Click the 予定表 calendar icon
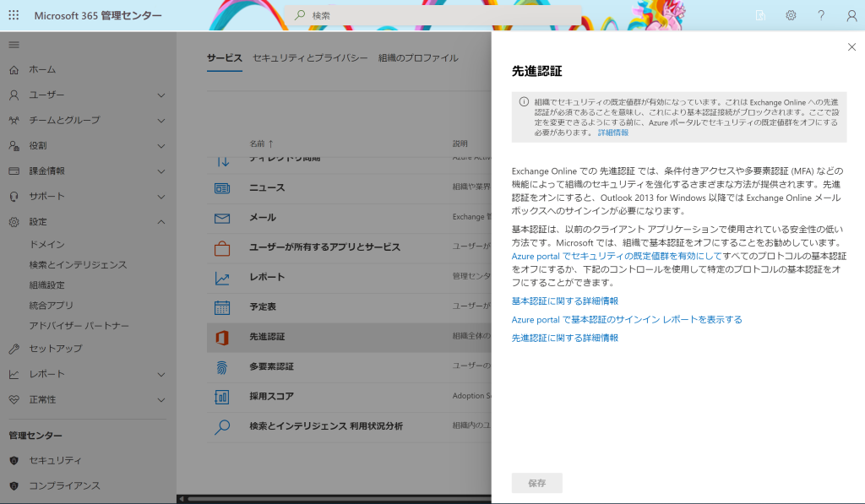Image resolution: width=865 pixels, height=504 pixels. [222, 307]
